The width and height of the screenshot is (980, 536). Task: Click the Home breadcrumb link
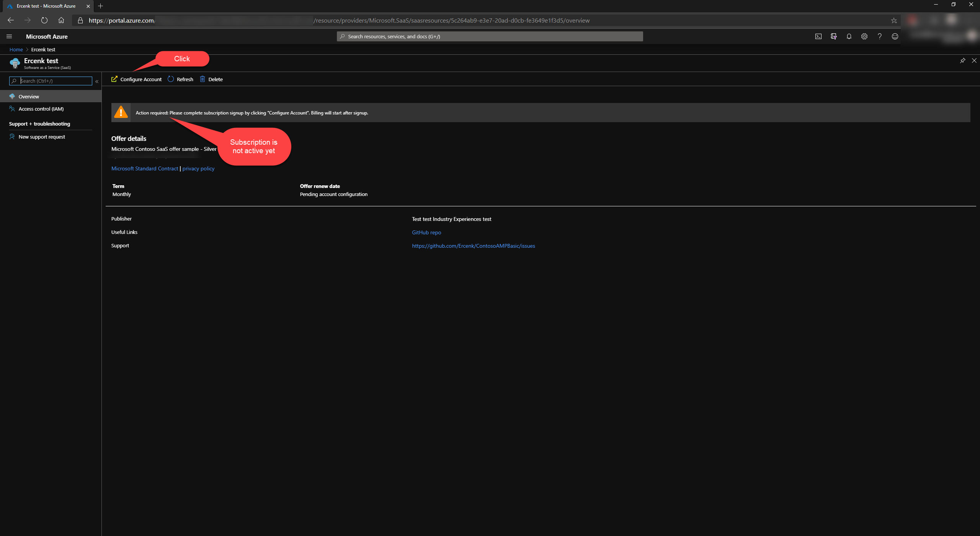pos(16,49)
